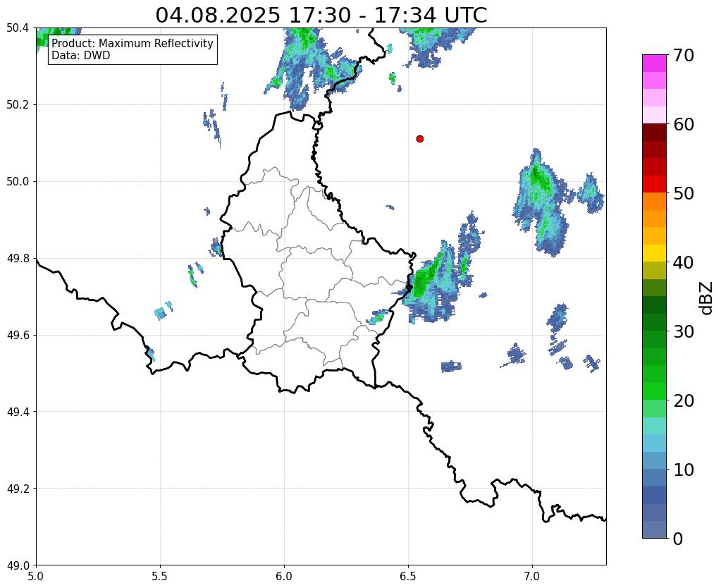Viewport: 721px width, 588px height.
Task: Click the latitude label 49.6
Action: [18, 335]
